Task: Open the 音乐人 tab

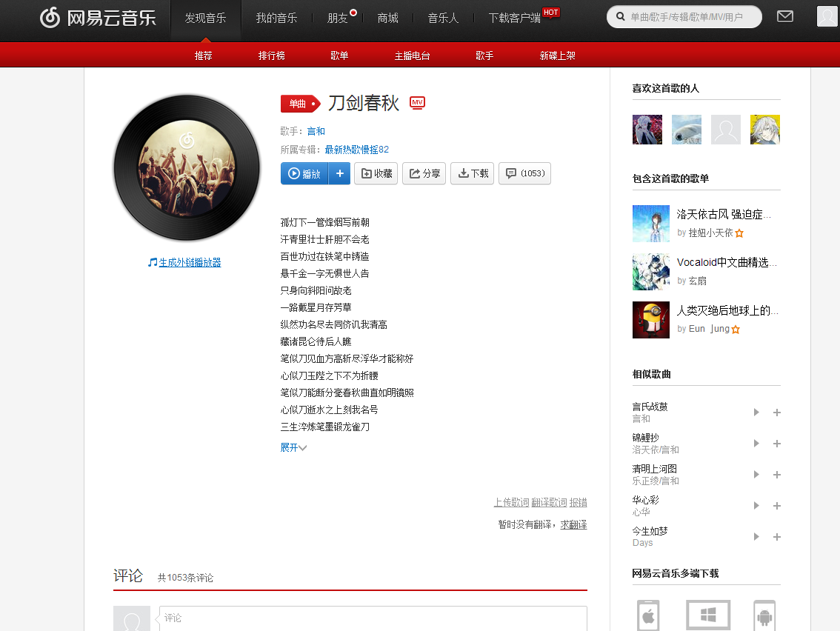Action: click(443, 19)
